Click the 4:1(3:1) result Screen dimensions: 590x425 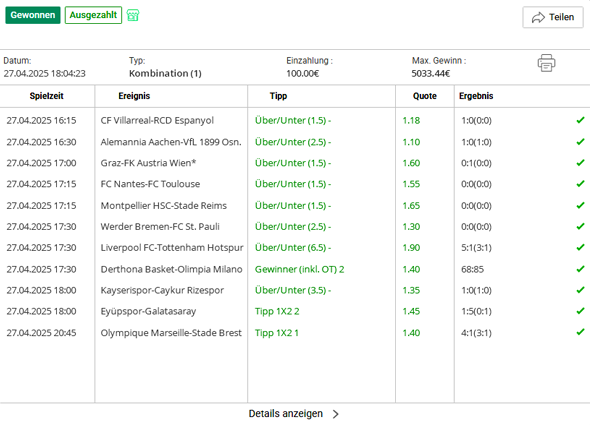point(476,333)
